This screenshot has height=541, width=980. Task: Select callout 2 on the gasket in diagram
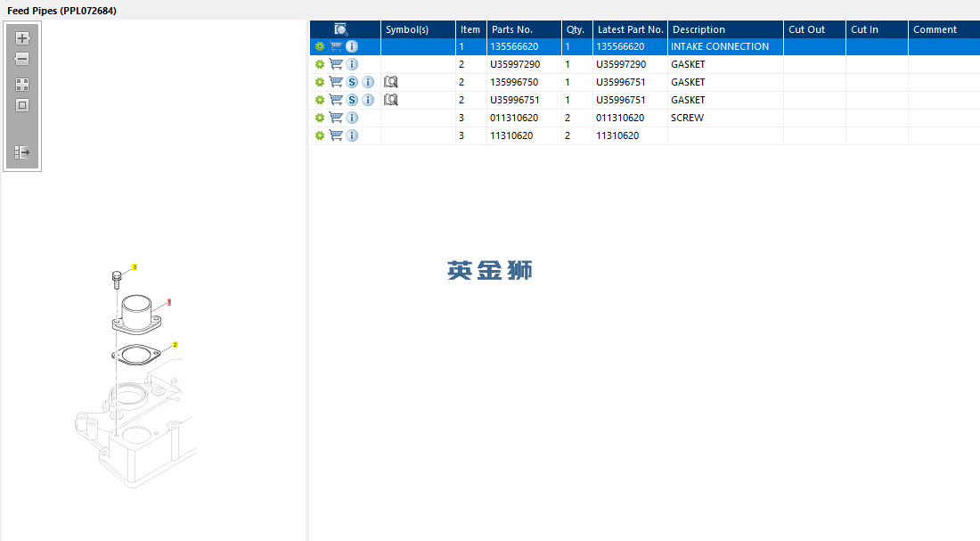pyautogui.click(x=175, y=345)
